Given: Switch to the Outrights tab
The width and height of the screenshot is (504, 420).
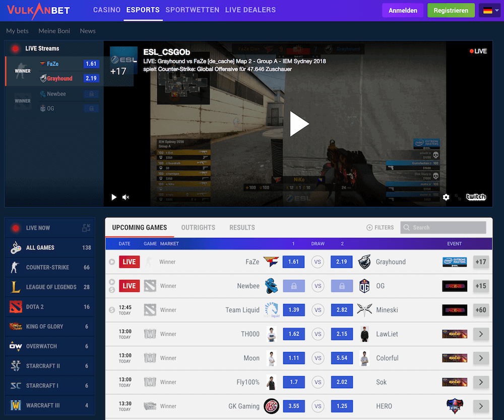Looking at the screenshot, I should tap(198, 227).
